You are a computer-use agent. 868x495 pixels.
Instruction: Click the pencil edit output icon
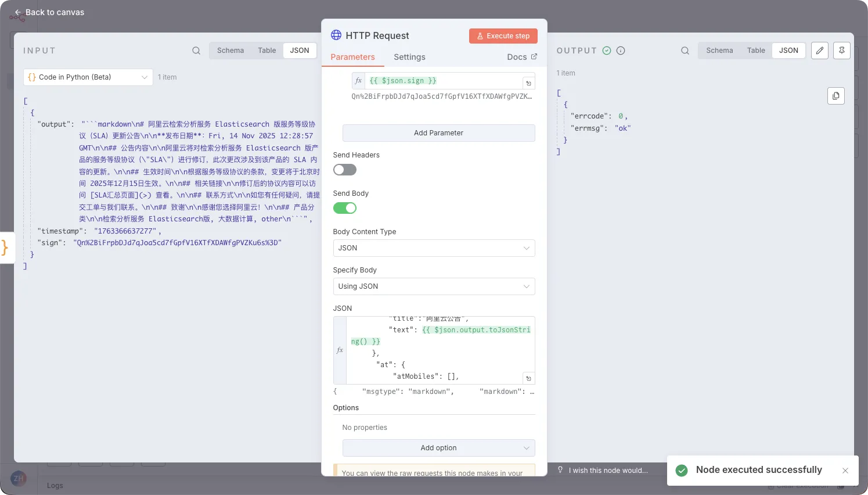pyautogui.click(x=819, y=51)
